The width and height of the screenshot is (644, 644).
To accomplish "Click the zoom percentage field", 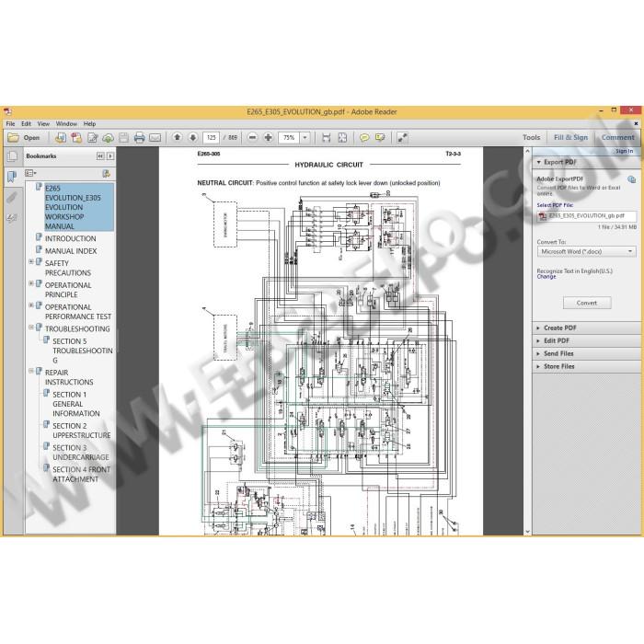I will 289,138.
